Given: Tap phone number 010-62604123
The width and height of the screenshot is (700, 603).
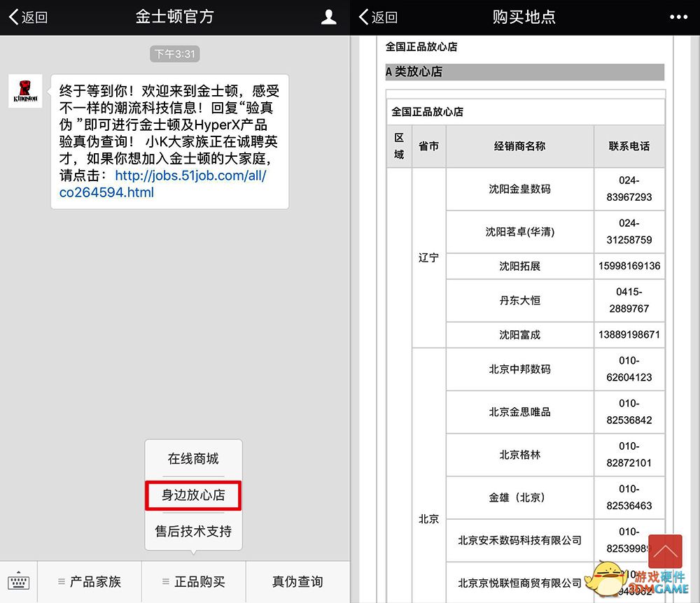Looking at the screenshot, I should (629, 369).
